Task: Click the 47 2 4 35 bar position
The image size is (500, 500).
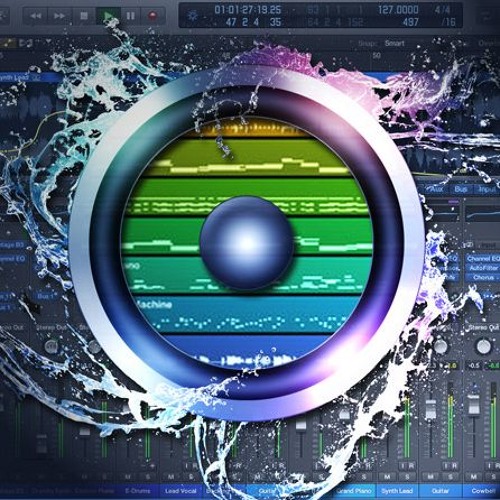Action: pyautogui.click(x=253, y=22)
